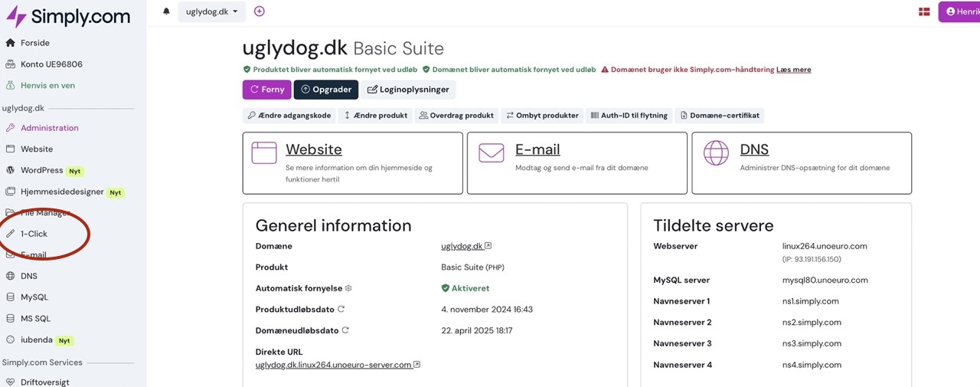Click Ændre produkt
980x387 pixels.
pyautogui.click(x=375, y=116)
